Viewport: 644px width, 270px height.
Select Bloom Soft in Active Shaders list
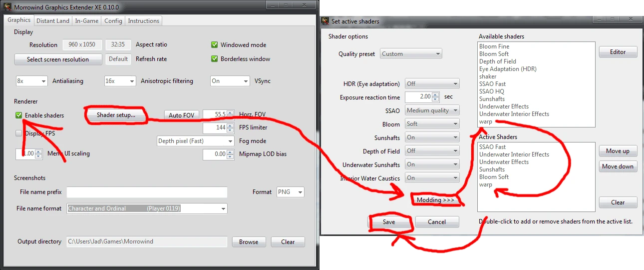click(x=494, y=177)
